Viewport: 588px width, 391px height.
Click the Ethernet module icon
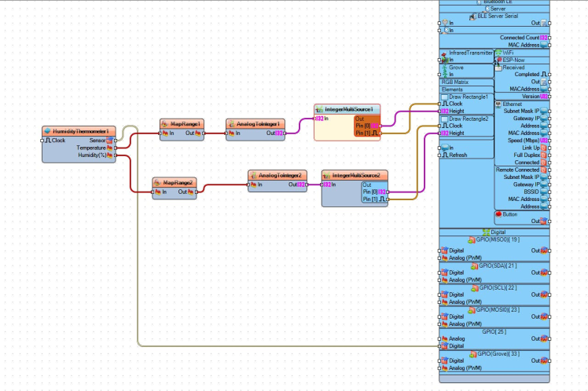[x=498, y=104]
